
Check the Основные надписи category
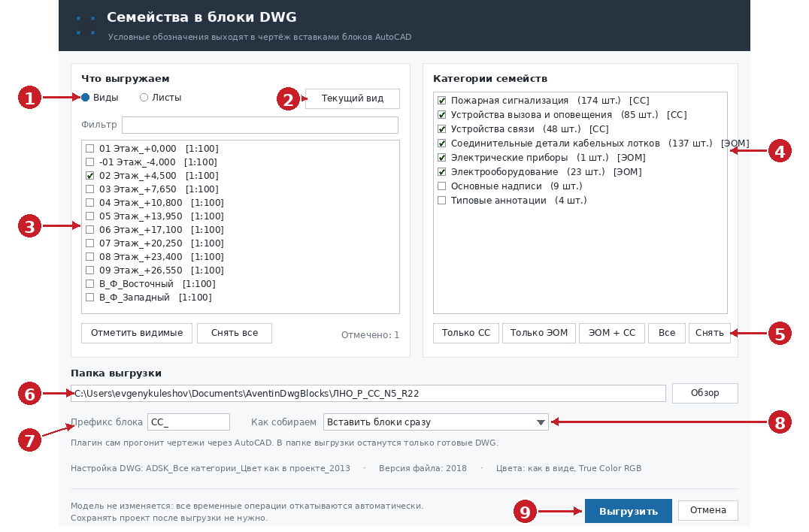coord(441,186)
